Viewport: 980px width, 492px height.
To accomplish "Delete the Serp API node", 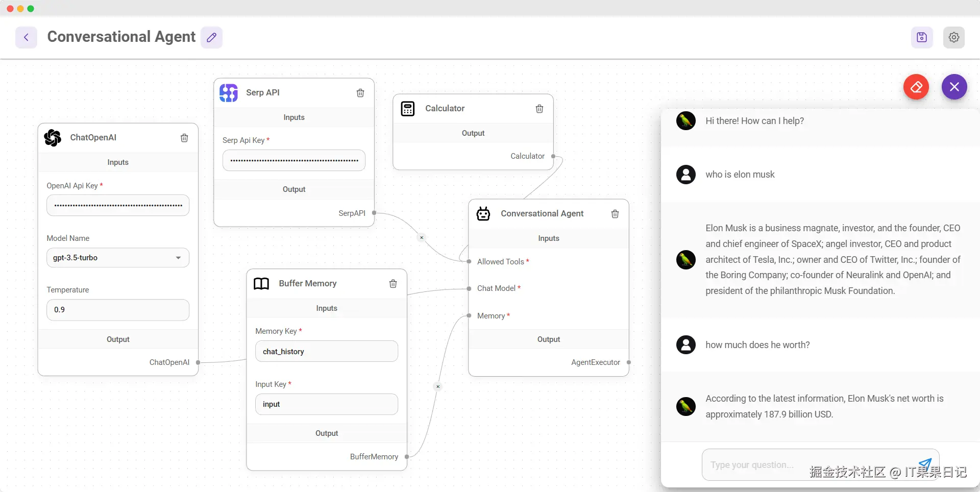I will pyautogui.click(x=360, y=93).
